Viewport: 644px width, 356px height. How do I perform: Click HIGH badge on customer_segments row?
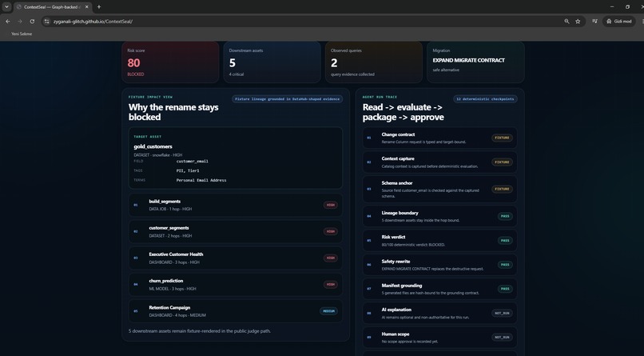[x=331, y=231]
